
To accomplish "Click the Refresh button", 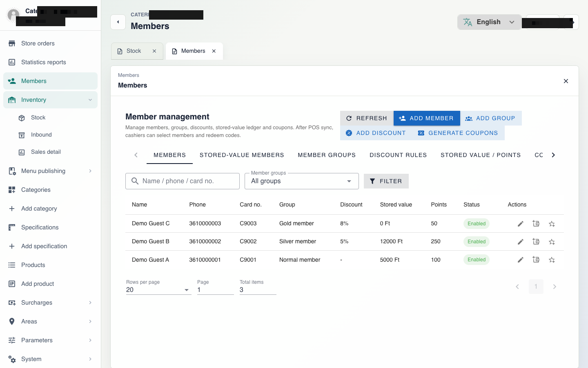I will (x=367, y=118).
